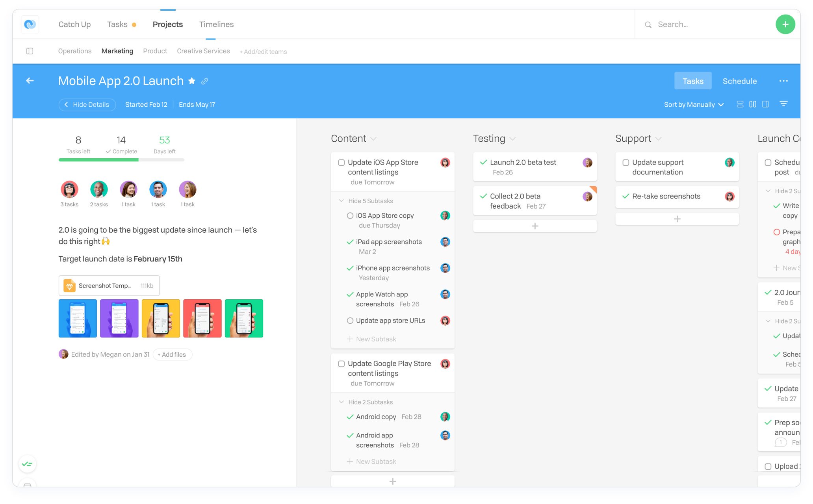Switch to column board view icon
This screenshot has height=504, width=813.
[752, 104]
